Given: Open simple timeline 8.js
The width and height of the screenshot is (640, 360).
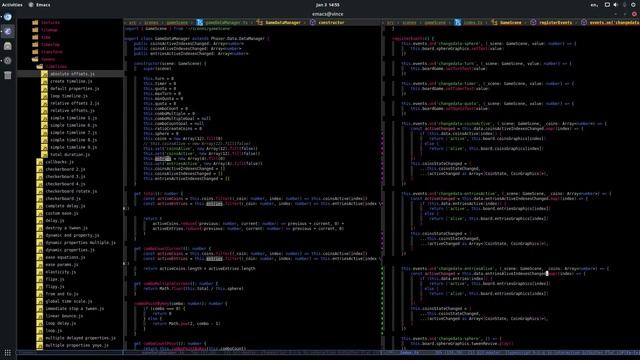Looking at the screenshot, I should 73,140.
